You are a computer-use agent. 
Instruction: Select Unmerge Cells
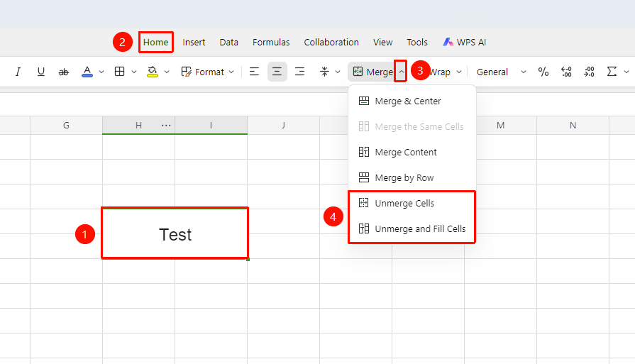click(412, 203)
